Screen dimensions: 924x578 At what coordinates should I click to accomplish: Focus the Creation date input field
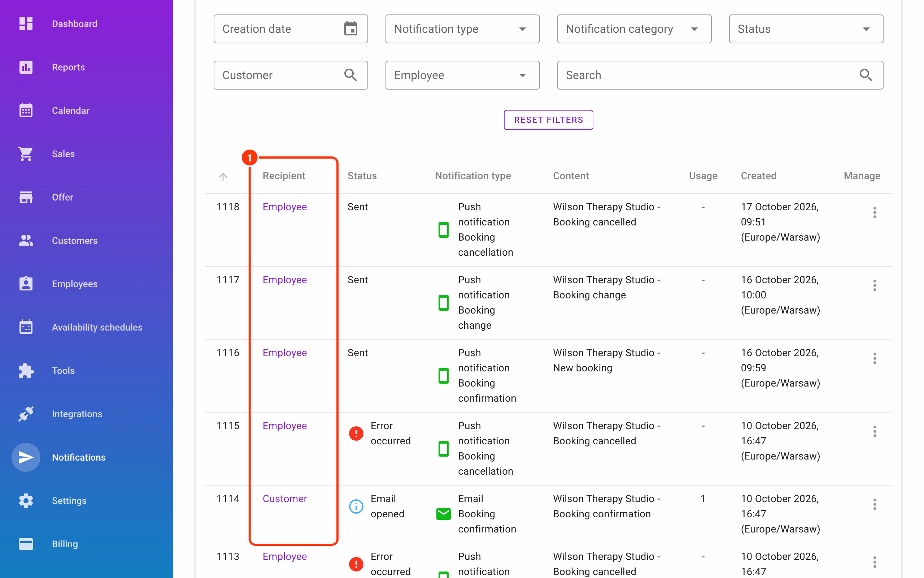click(x=291, y=29)
